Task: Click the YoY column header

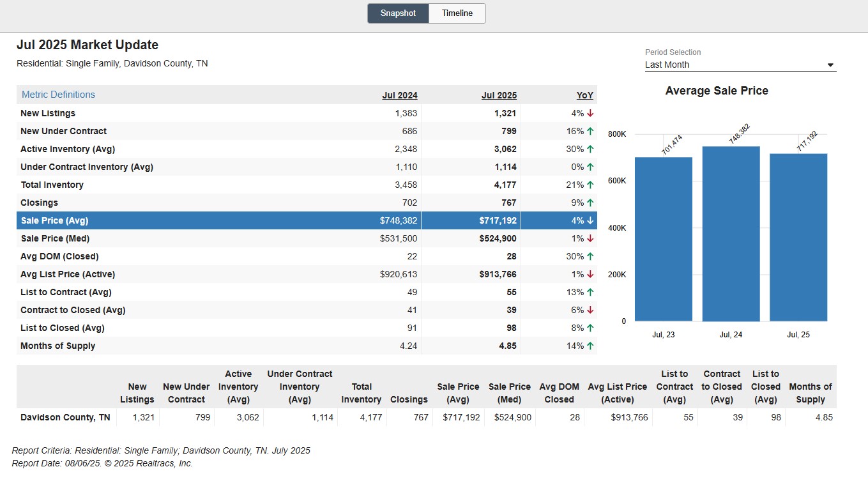Action: pos(585,95)
